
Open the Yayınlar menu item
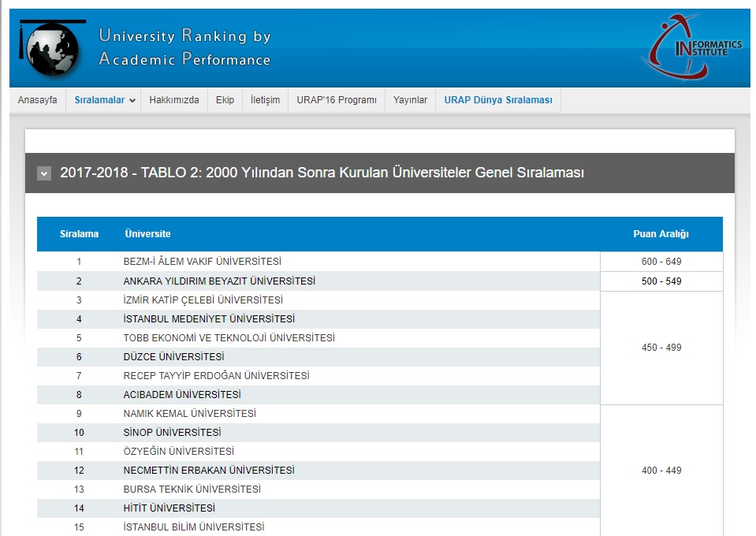(410, 100)
